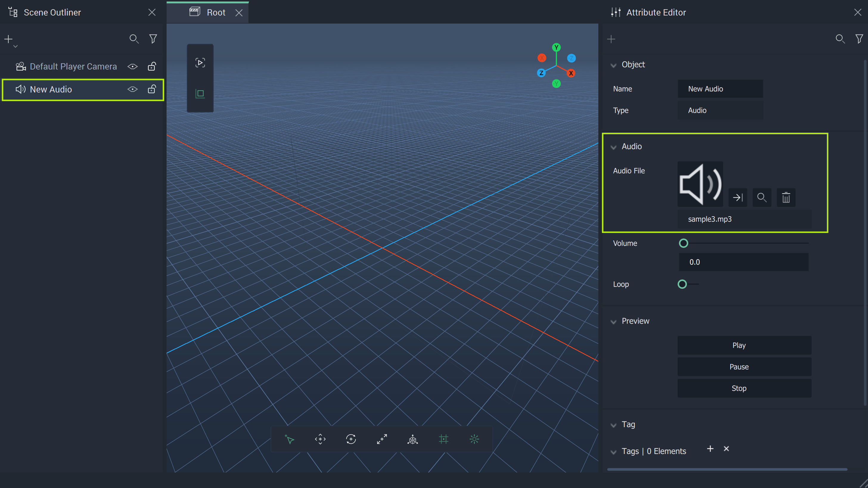Click the viewport play mode icon
This screenshot has width=868, height=488.
coord(200,63)
